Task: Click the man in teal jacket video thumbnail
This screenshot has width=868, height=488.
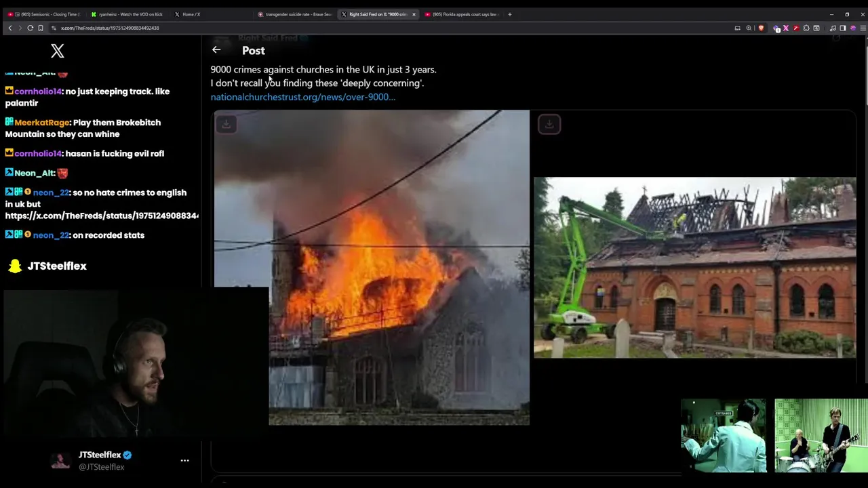Action: pyautogui.click(x=724, y=435)
